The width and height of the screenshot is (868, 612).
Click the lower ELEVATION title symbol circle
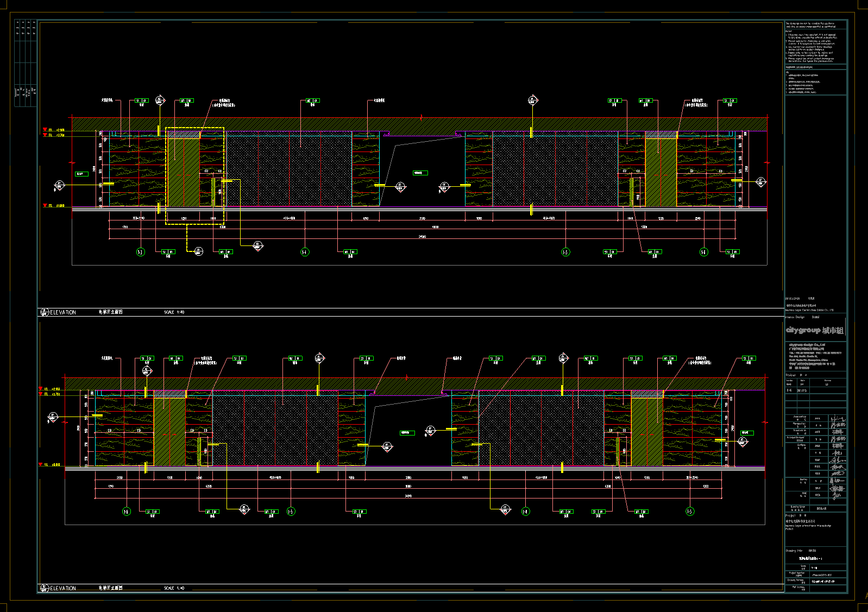(x=44, y=588)
